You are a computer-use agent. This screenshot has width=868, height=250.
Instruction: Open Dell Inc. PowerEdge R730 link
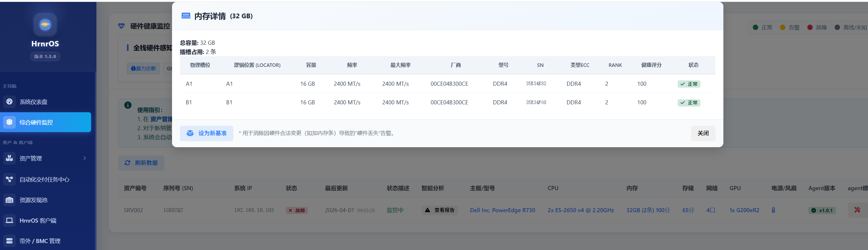502,210
